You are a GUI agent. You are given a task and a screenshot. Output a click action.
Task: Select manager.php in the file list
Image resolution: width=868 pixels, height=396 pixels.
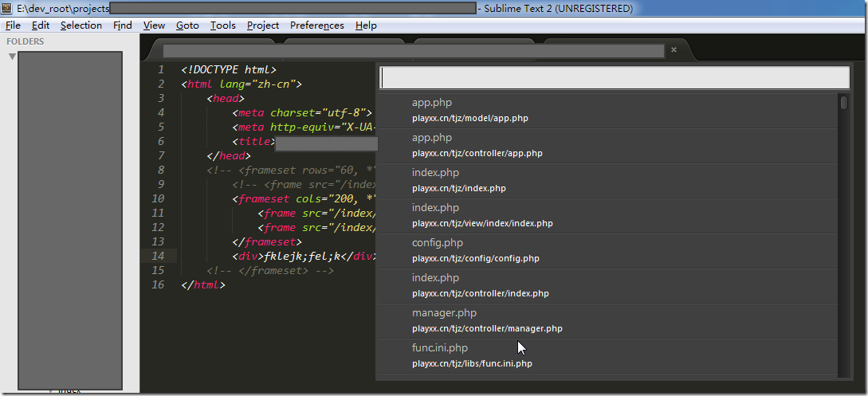click(608, 321)
